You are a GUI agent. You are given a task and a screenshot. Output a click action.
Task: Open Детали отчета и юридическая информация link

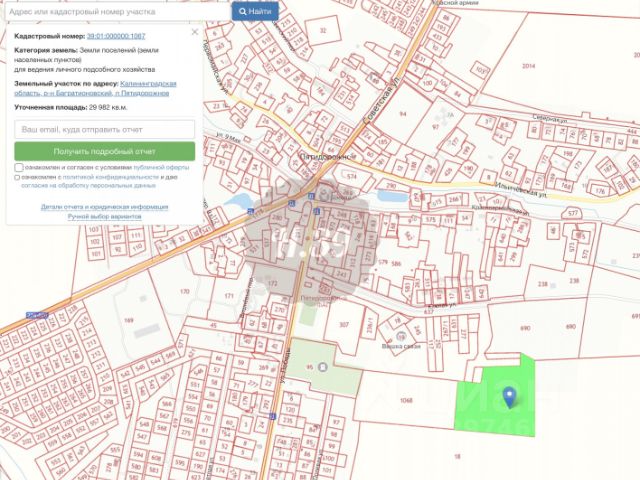pyautogui.click(x=104, y=207)
